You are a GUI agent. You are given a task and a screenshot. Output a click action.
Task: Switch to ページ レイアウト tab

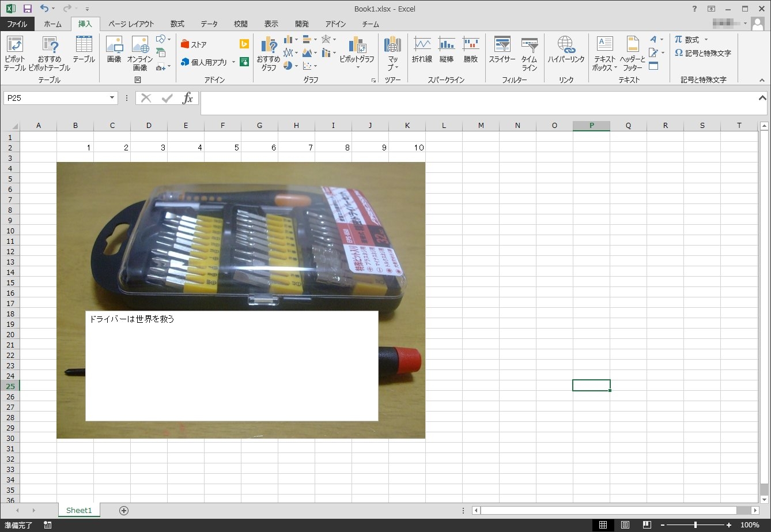(x=131, y=24)
